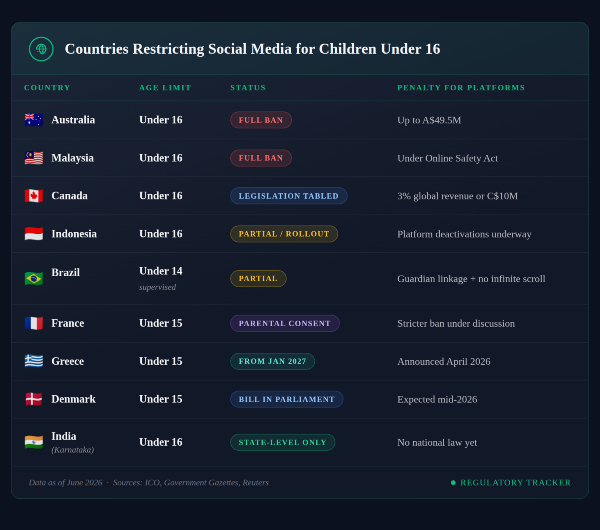Click the Under 15 age limit for France

click(x=161, y=323)
